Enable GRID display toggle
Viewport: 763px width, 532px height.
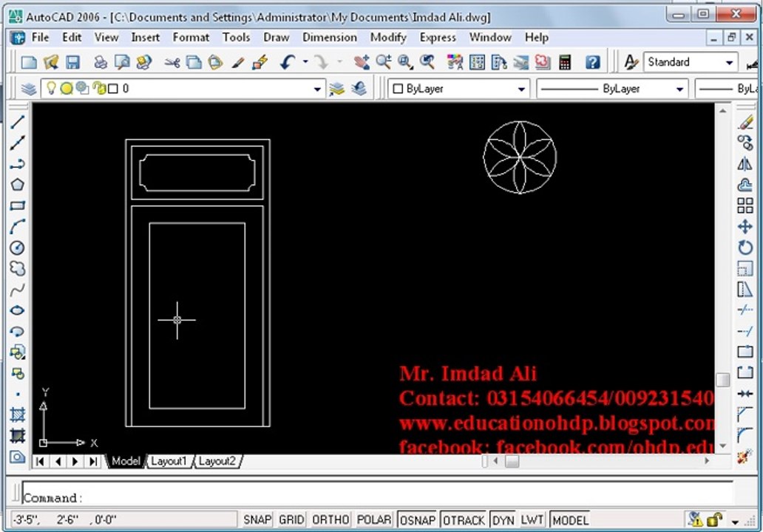pos(291,520)
